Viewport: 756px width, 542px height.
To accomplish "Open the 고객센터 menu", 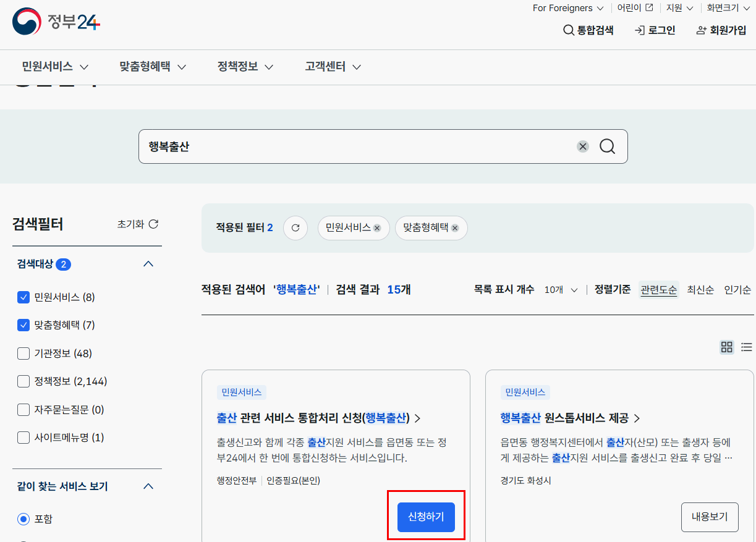I will [x=331, y=67].
